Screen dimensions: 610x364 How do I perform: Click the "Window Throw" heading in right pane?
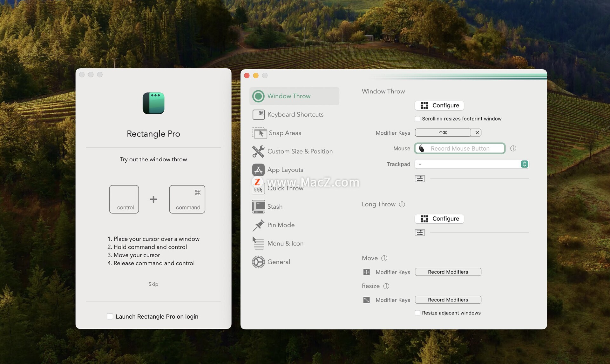click(x=383, y=91)
